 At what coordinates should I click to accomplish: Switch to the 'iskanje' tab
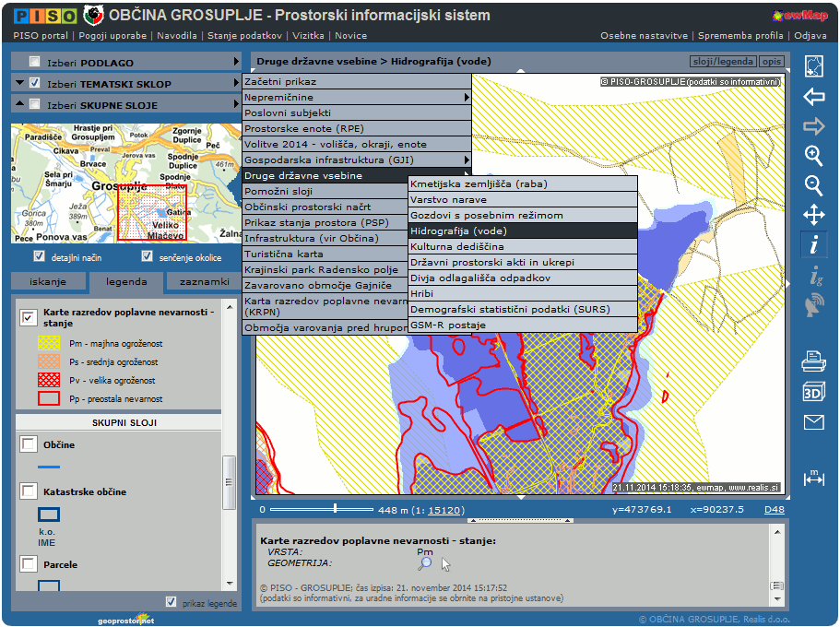[x=48, y=282]
